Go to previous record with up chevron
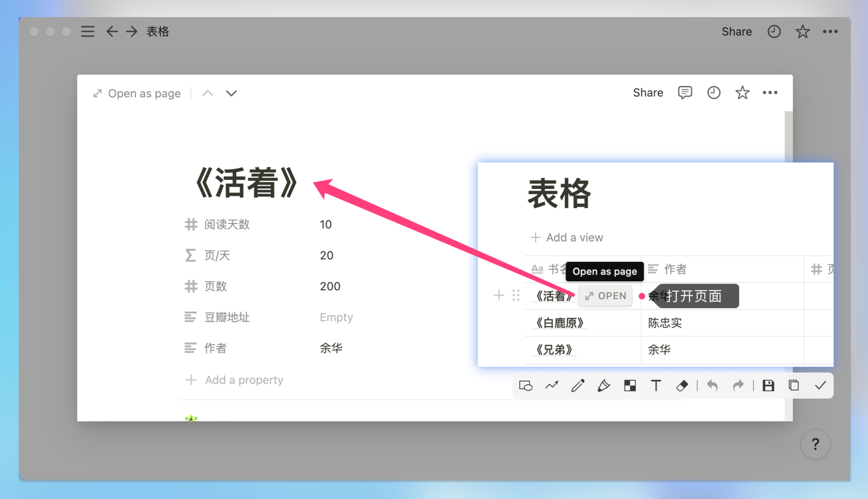Screen dimensions: 868x499 coord(208,93)
